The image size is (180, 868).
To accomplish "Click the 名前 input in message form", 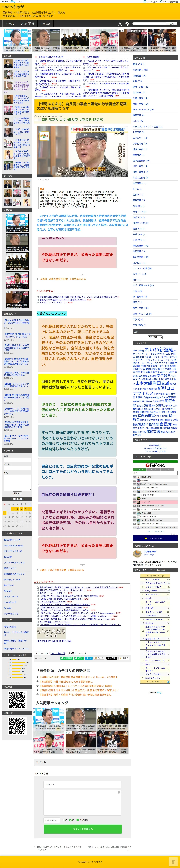I will tap(18, 460).
